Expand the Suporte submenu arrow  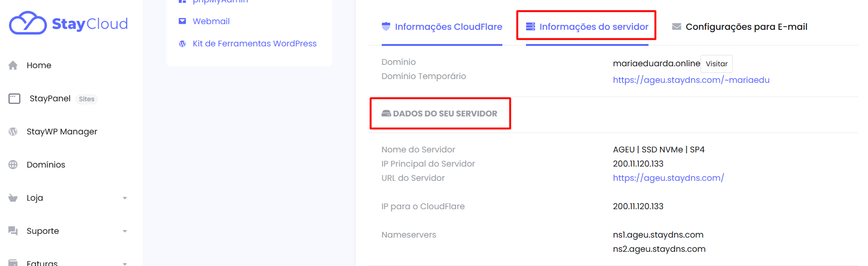(x=125, y=231)
